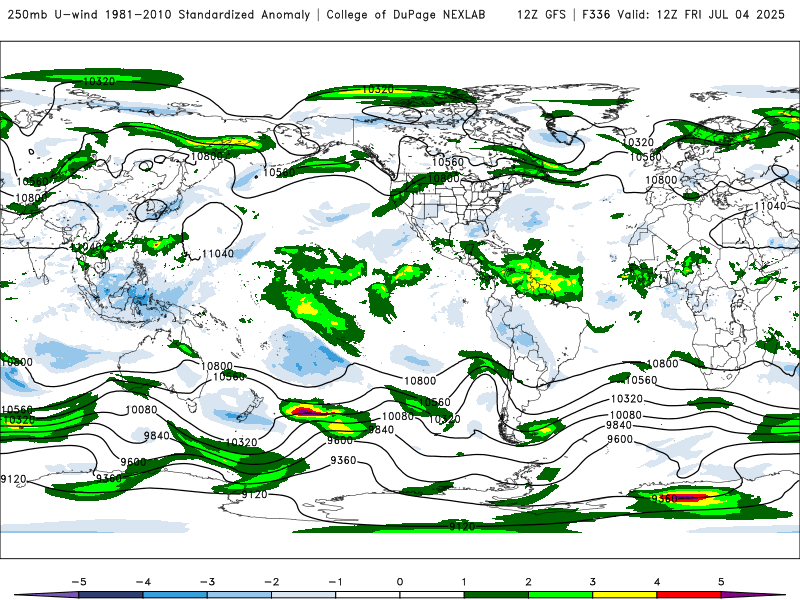The height and width of the screenshot is (600, 800).
Task: Select the light blue -3 to -2 colorbar segment
Action: (239, 595)
